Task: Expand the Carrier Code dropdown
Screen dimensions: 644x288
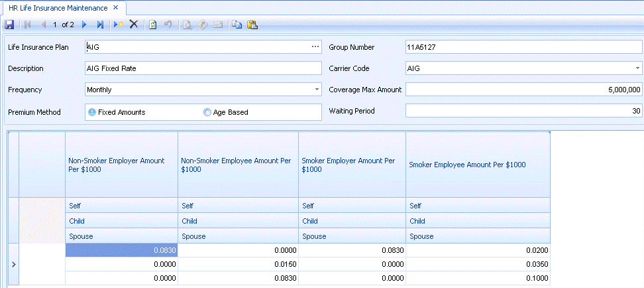Action: click(637, 68)
